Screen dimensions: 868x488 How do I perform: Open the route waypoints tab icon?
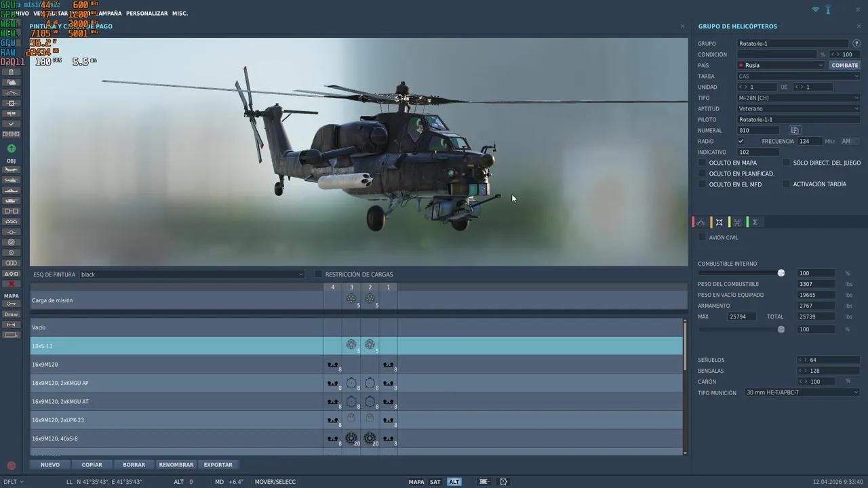coord(701,222)
